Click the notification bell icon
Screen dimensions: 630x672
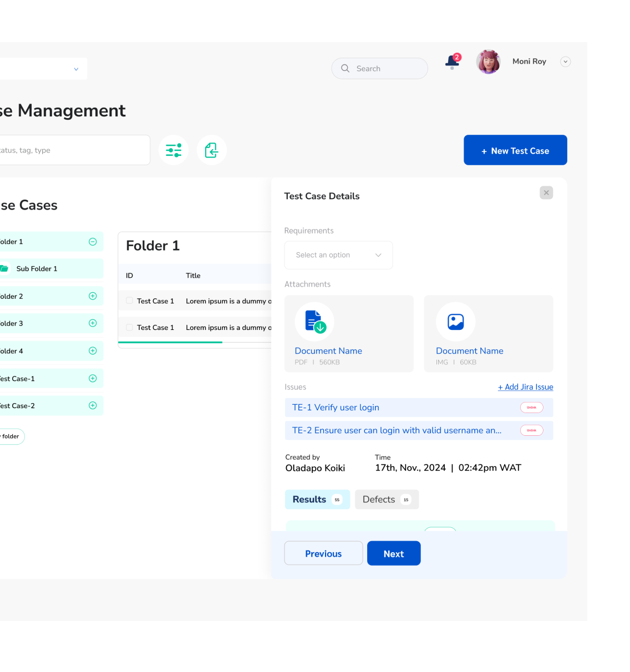[x=452, y=62]
